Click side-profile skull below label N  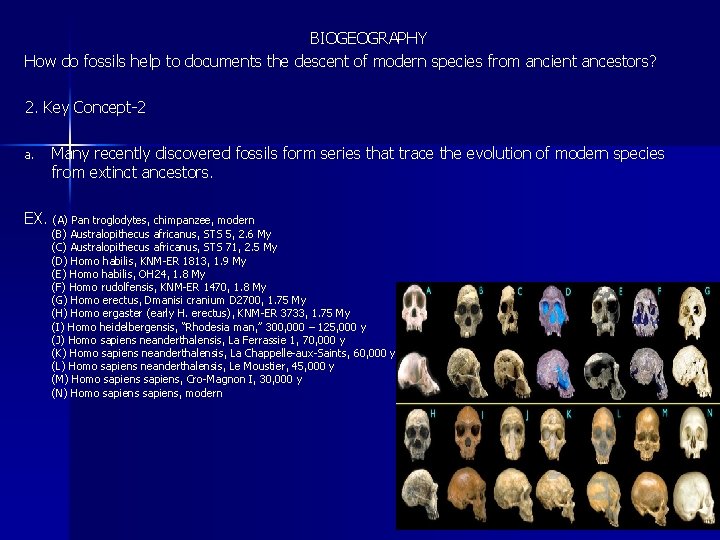(x=694, y=497)
